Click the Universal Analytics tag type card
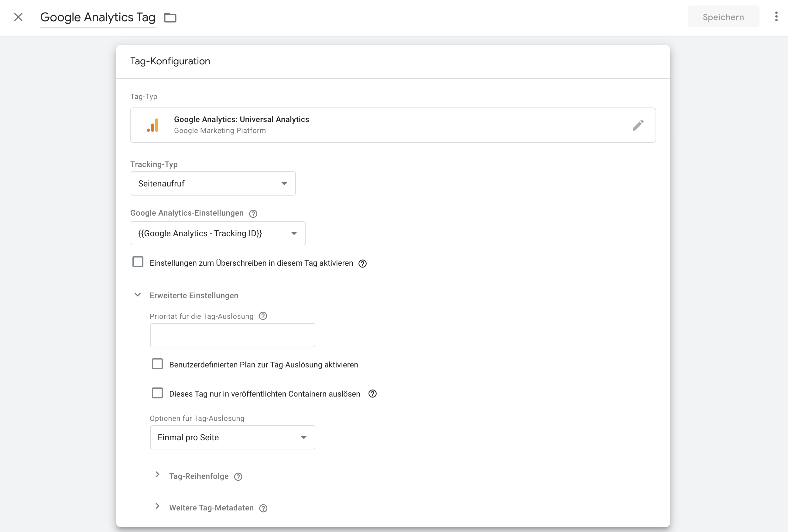 pos(393,125)
